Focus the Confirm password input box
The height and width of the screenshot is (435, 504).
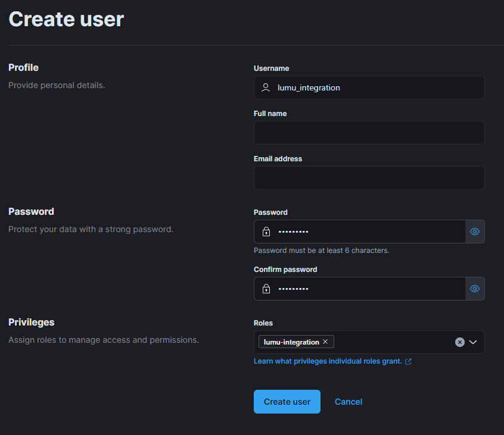(363, 289)
